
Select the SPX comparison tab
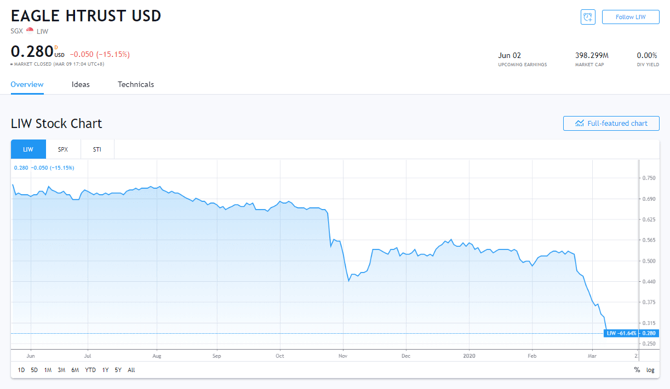[63, 149]
